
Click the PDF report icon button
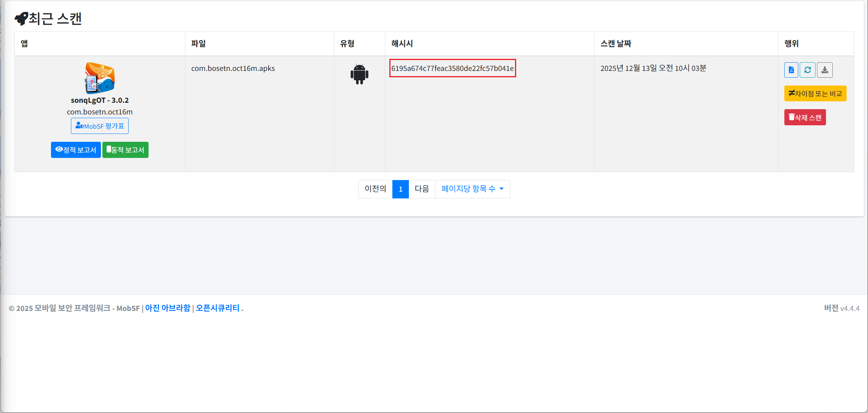tap(791, 70)
